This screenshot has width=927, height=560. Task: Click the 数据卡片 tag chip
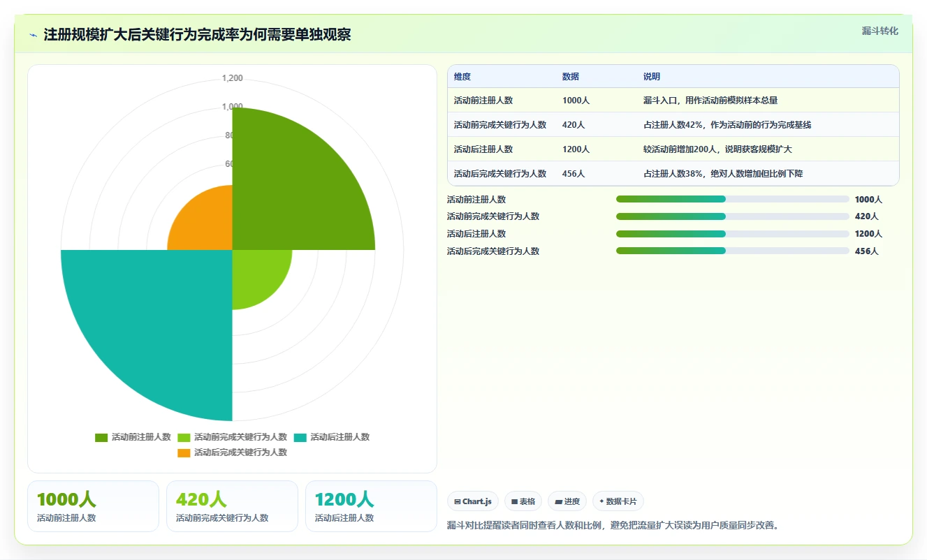coord(618,501)
